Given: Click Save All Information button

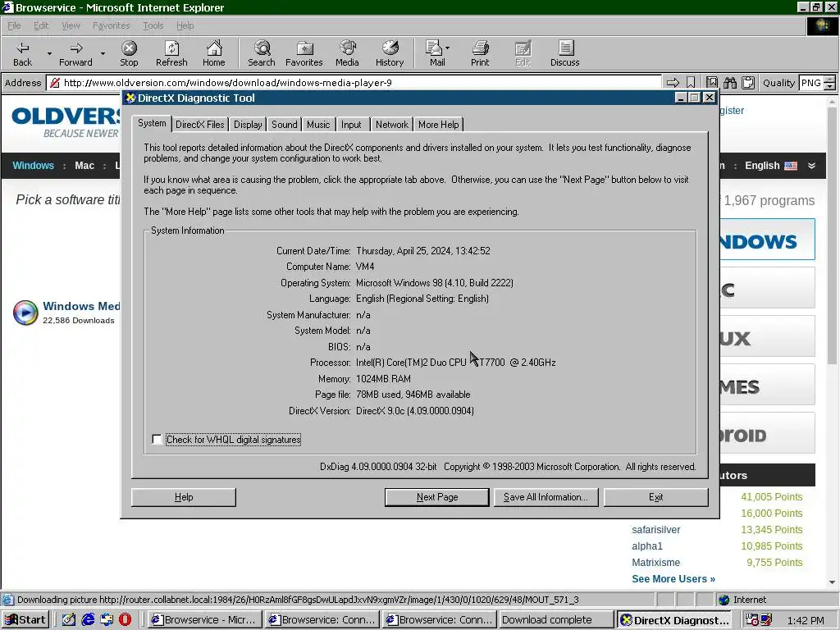Looking at the screenshot, I should pos(546,497).
